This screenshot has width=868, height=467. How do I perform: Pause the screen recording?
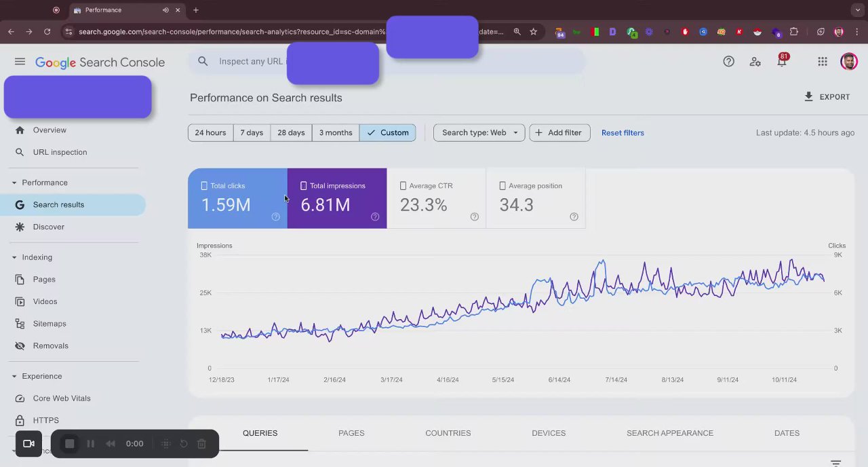pyautogui.click(x=90, y=444)
